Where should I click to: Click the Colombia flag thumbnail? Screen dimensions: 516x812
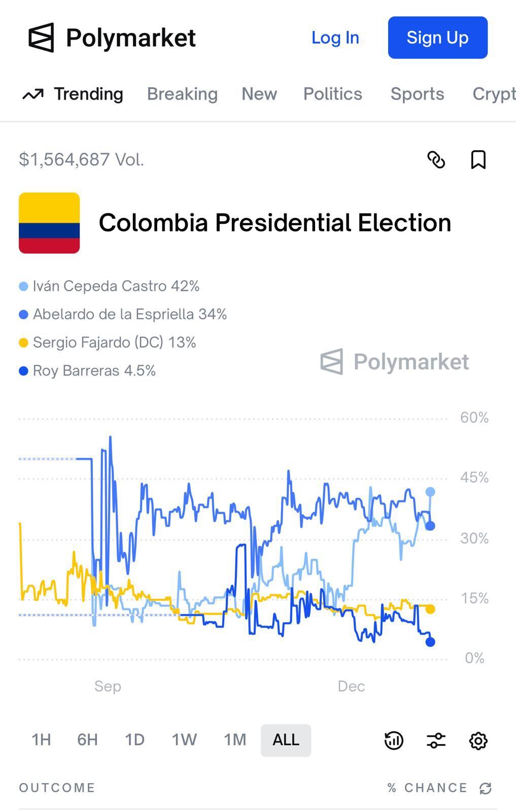(x=49, y=222)
